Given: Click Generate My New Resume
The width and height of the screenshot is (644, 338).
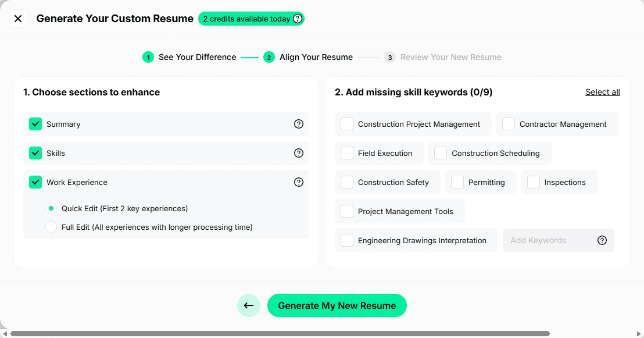Looking at the screenshot, I should [337, 305].
